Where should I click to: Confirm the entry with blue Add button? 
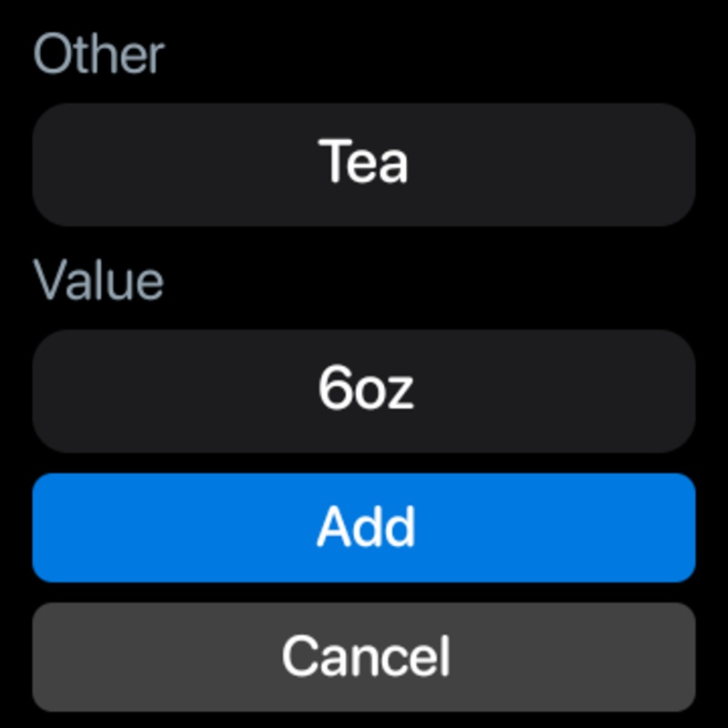click(364, 528)
